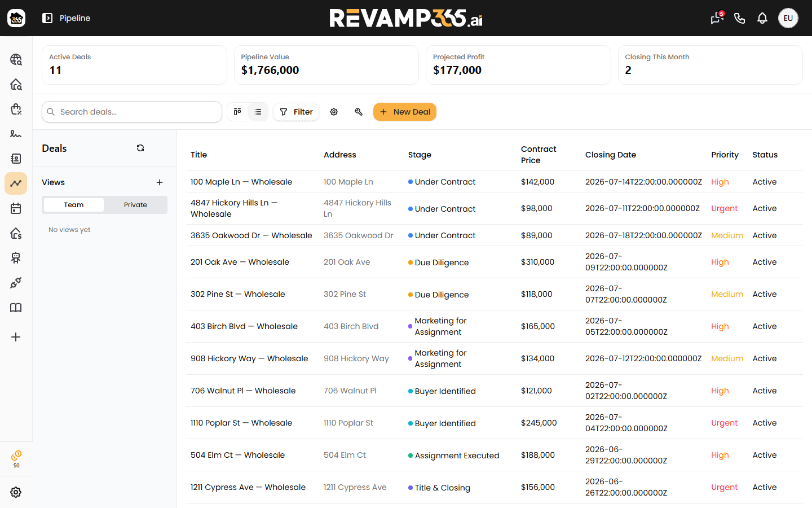Open the Closing This Month card
The image size is (812, 508).
coord(710,65)
